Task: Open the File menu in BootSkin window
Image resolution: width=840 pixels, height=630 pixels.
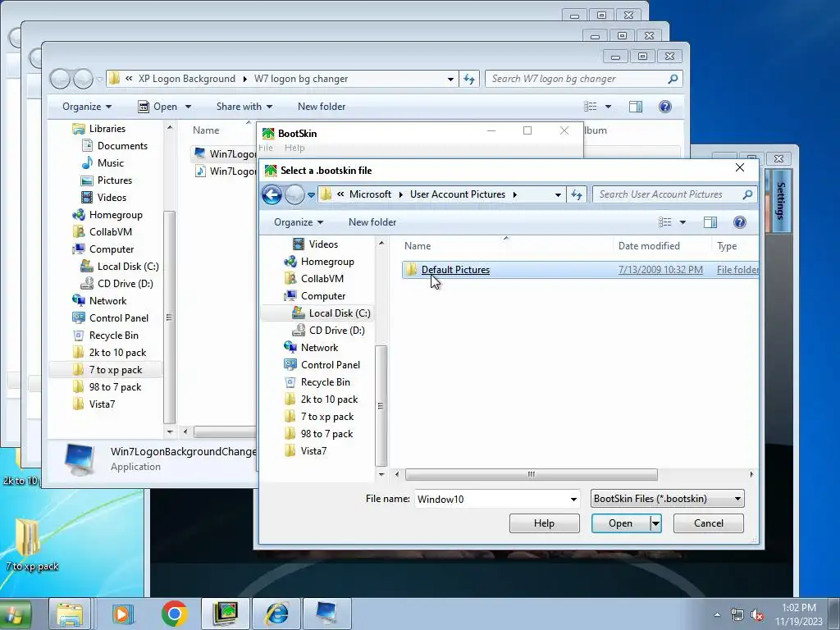Action: click(266, 148)
